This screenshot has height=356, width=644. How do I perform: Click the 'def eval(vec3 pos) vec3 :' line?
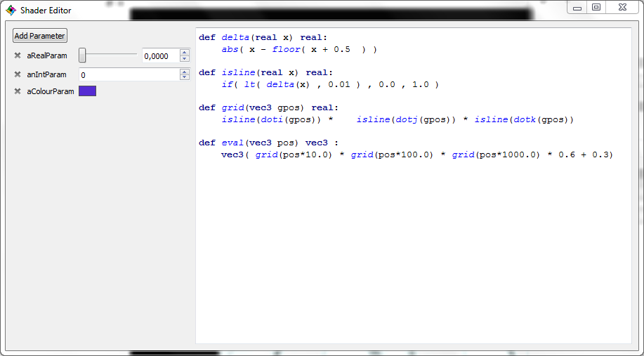click(x=268, y=143)
